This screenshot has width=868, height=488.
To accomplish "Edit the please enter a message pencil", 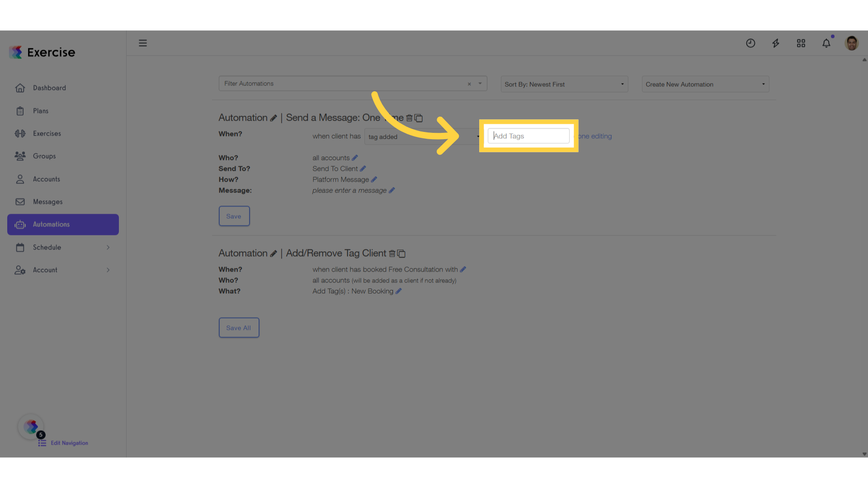I will click(392, 190).
